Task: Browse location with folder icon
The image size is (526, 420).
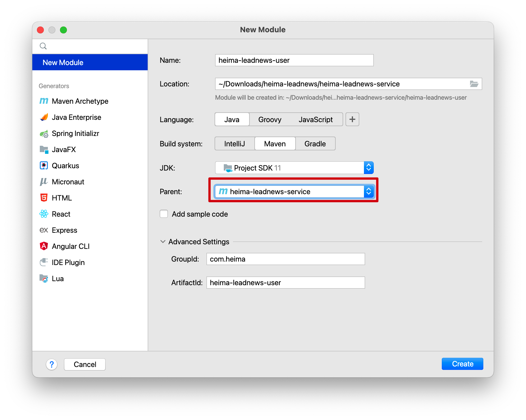Action: (x=474, y=84)
